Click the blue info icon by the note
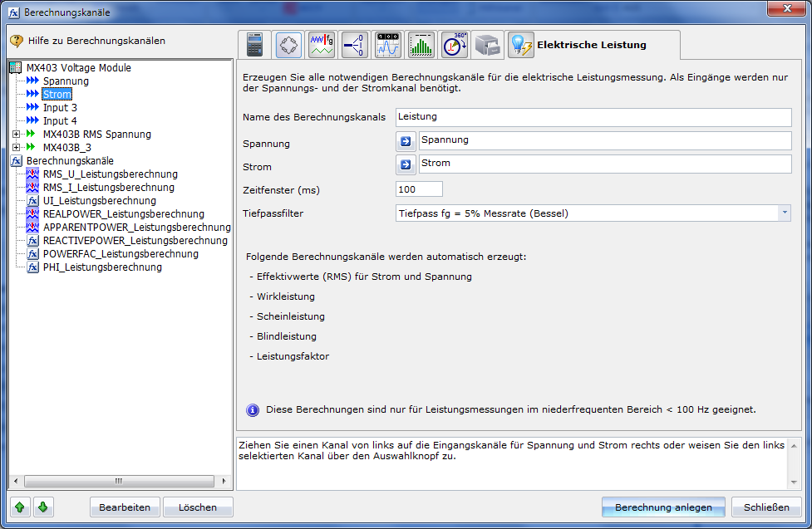The width and height of the screenshot is (812, 529). pos(253,410)
